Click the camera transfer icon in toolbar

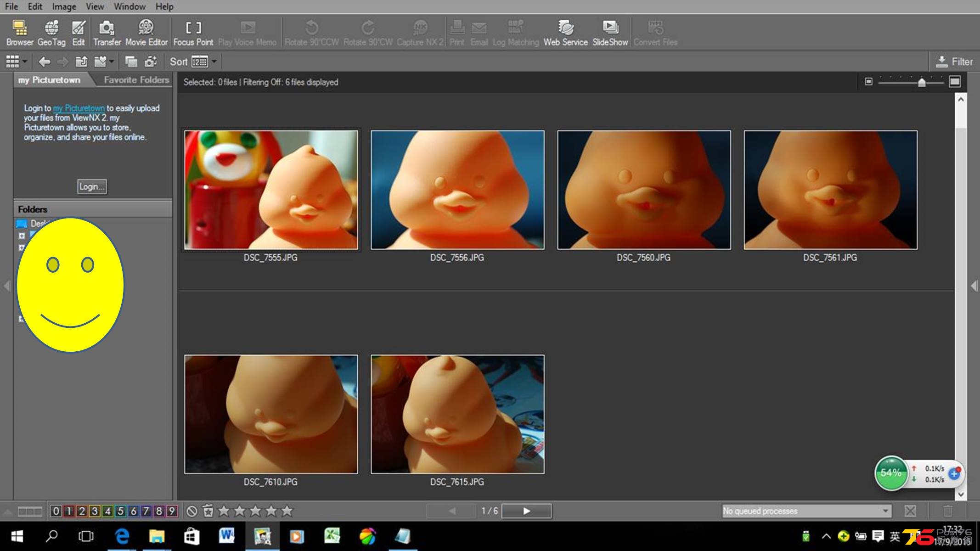click(x=151, y=62)
